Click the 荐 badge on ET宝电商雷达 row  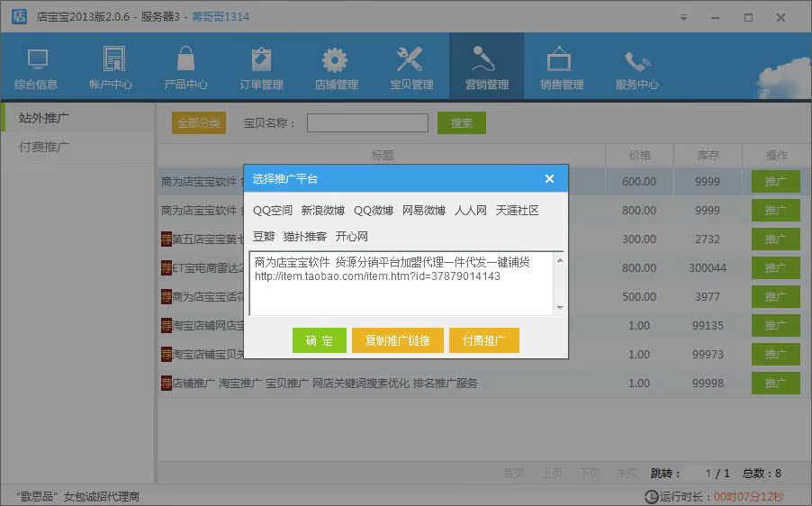(167, 267)
